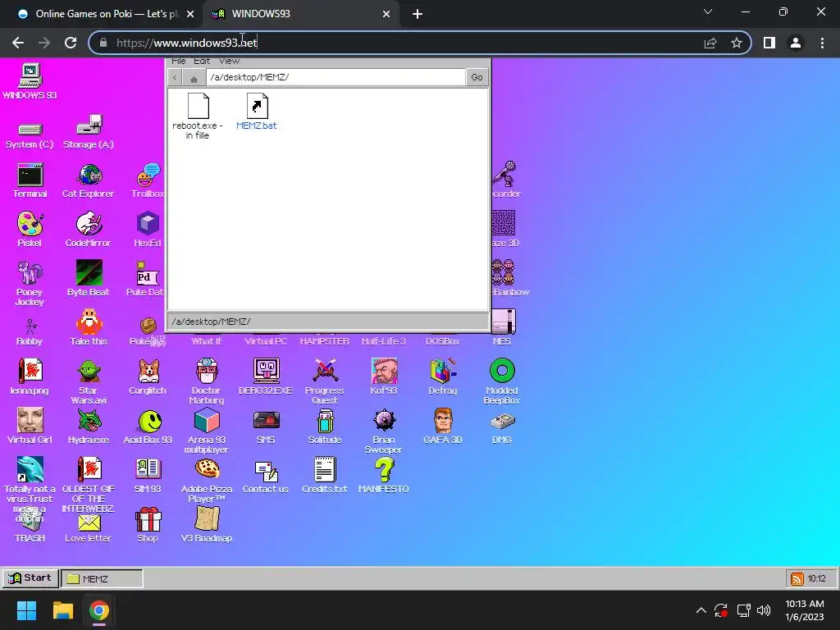Click the explorer home button
This screenshot has width=840, height=630.
[x=194, y=78]
